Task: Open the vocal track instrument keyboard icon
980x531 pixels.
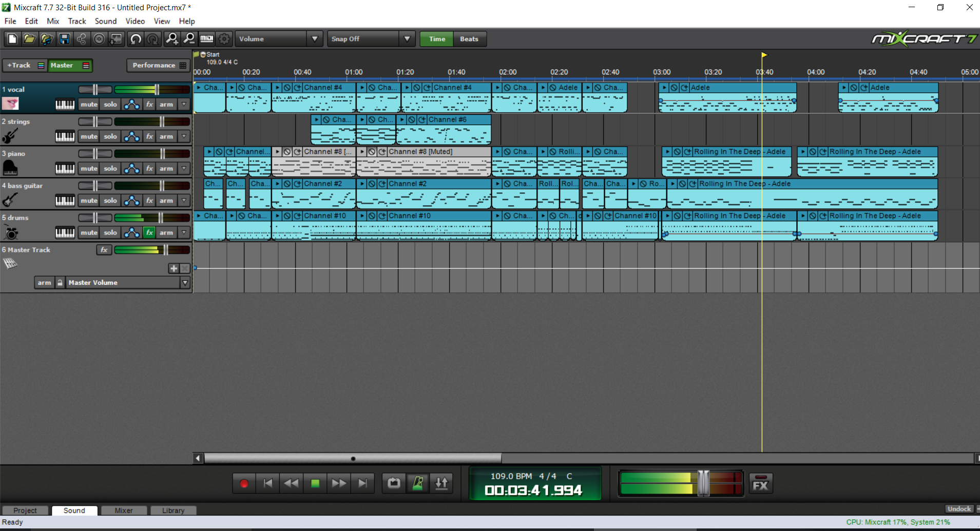Action: coord(65,105)
